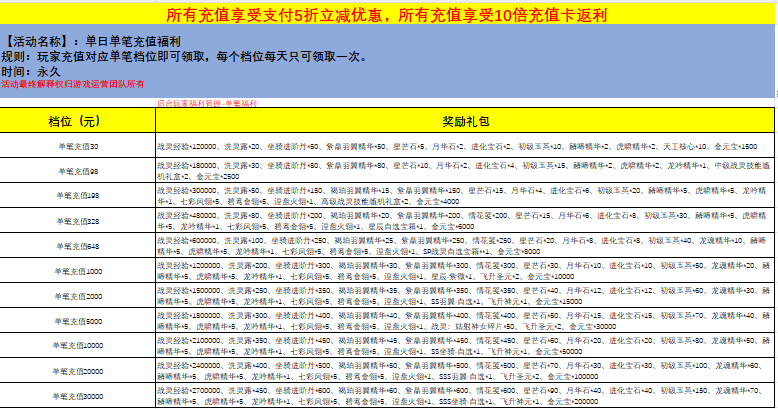The height and width of the screenshot is (409, 778).
Task: Select the 奖励礼包 column header
Action: point(465,121)
